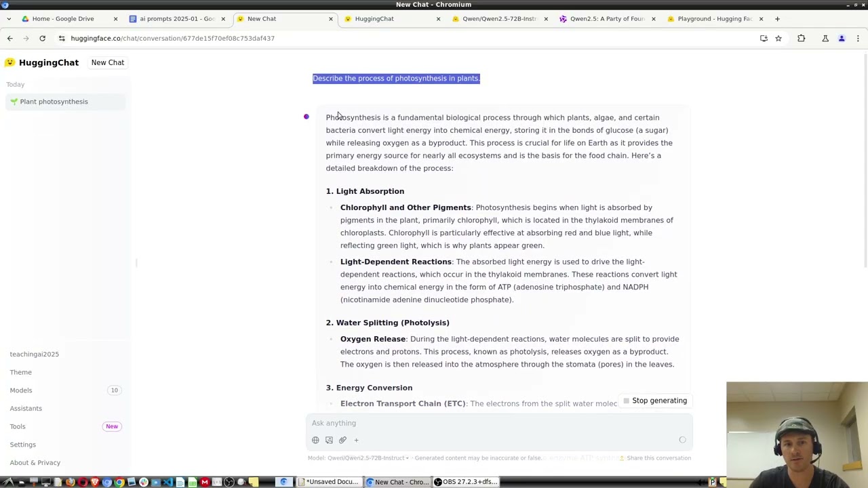Click the paperclip attach file icon
The height and width of the screenshot is (488, 868).
pos(342,440)
